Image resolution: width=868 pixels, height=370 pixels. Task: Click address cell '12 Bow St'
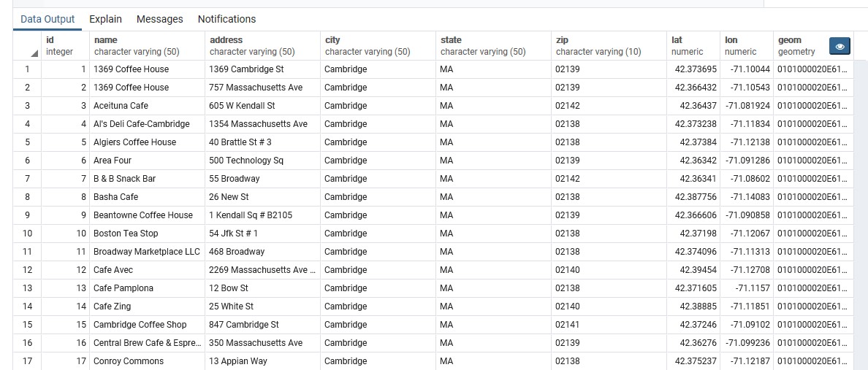[x=262, y=288]
